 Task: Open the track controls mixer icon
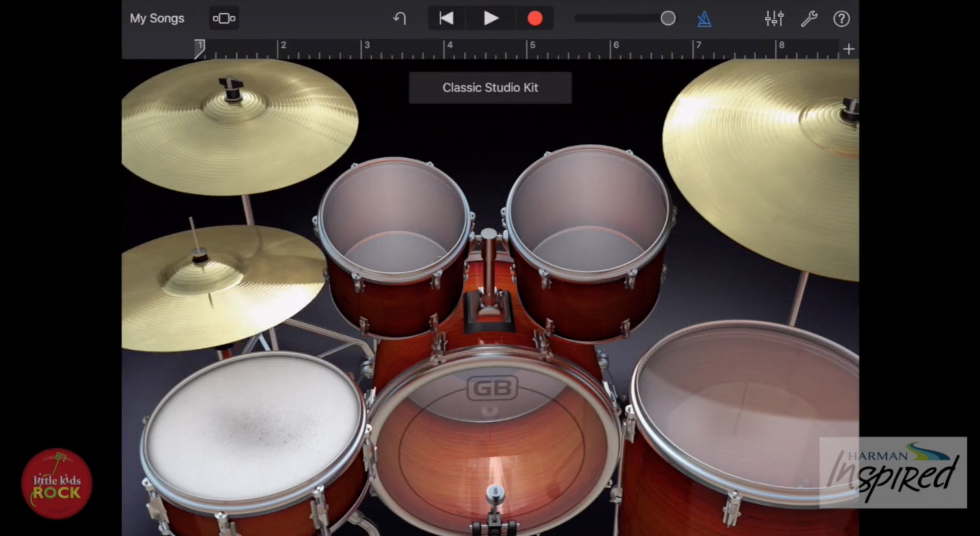coord(774,18)
